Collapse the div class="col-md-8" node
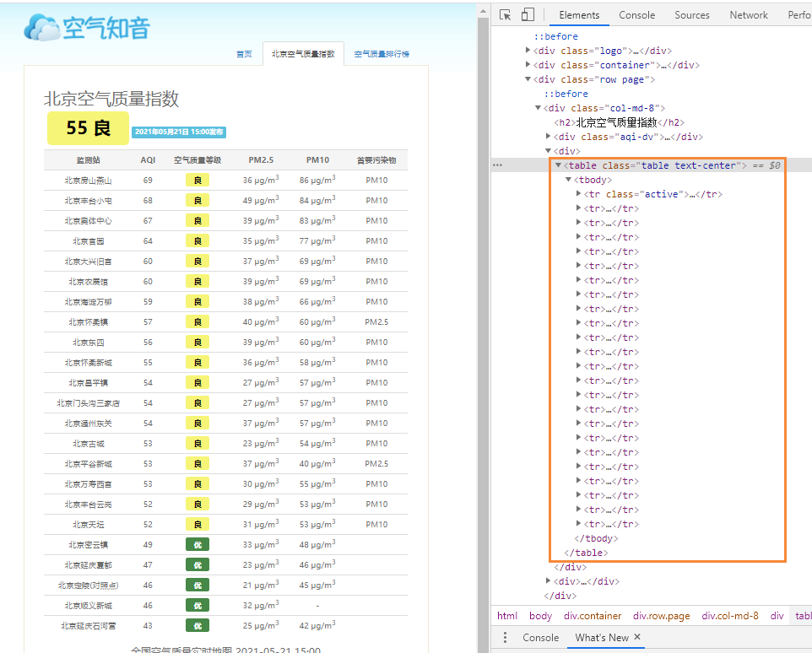Screen dimensions: 812x653 (538, 108)
